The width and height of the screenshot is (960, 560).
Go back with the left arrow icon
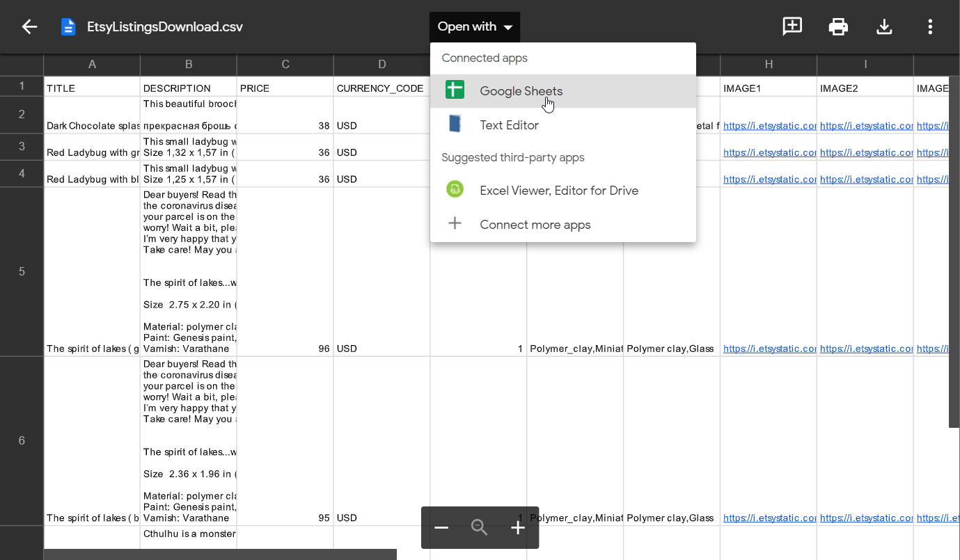point(29,27)
